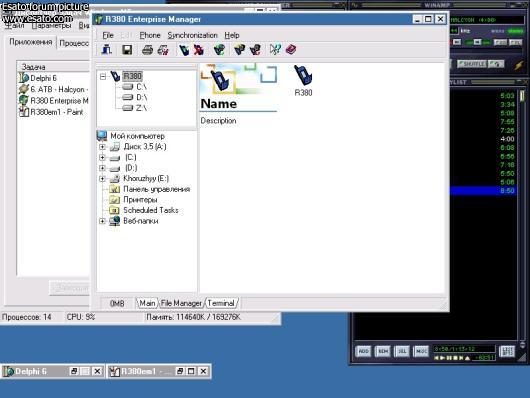Click the phone with green globe icon
Viewport: 530px width, 398px height.
click(x=219, y=50)
